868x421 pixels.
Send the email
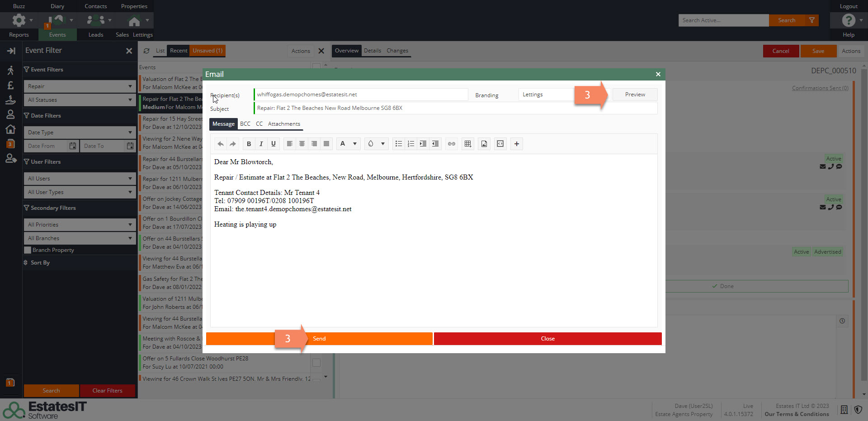[x=319, y=339]
